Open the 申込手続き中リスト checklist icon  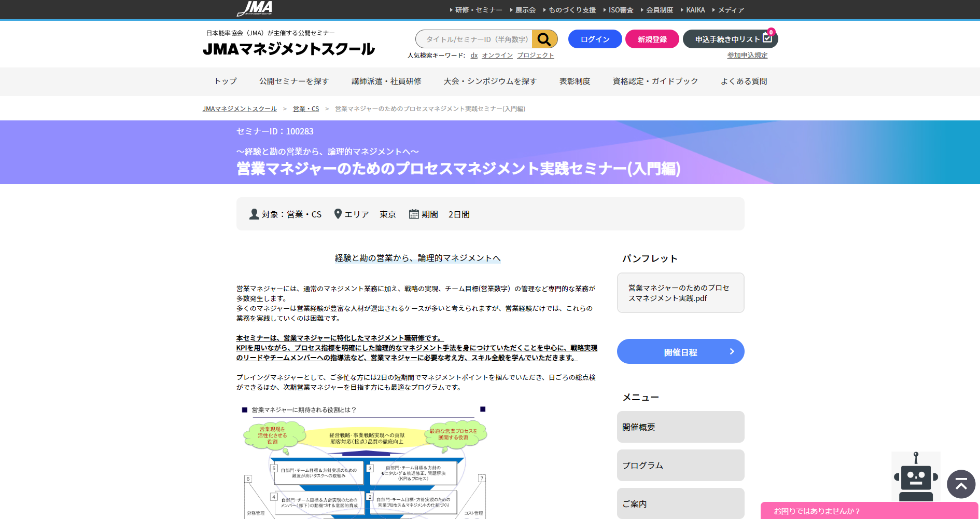point(767,38)
